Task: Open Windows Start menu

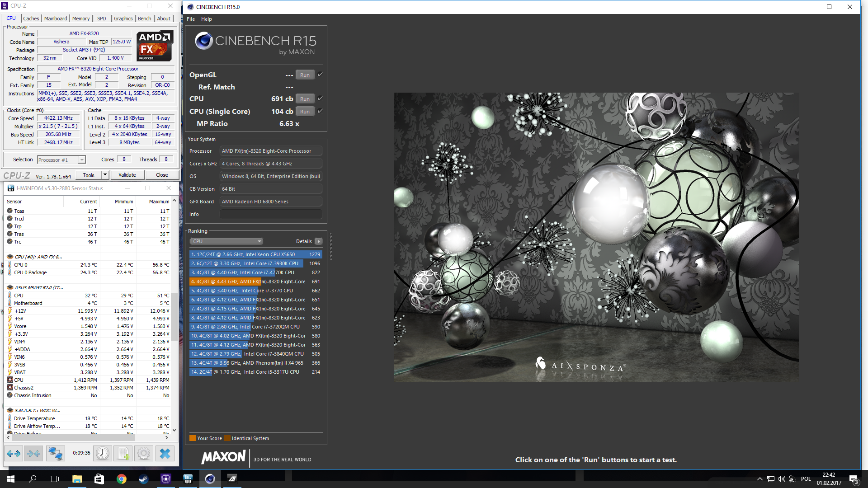Action: (x=11, y=479)
